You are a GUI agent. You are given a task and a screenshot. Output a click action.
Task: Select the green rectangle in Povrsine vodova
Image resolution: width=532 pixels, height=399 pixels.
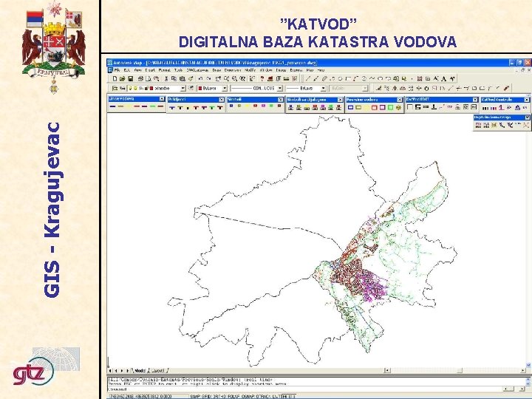pos(390,108)
